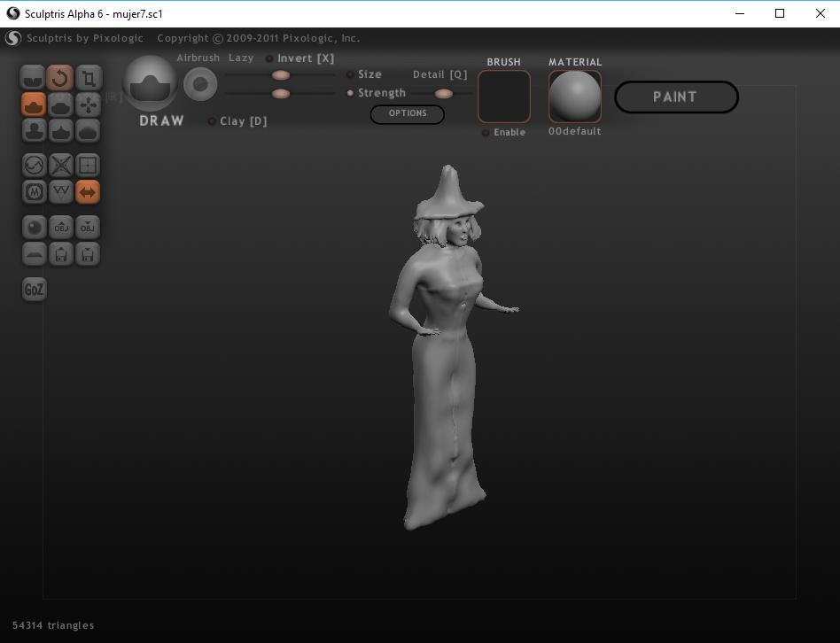Create a new plane
This screenshot has width=840, height=643.
click(x=35, y=254)
